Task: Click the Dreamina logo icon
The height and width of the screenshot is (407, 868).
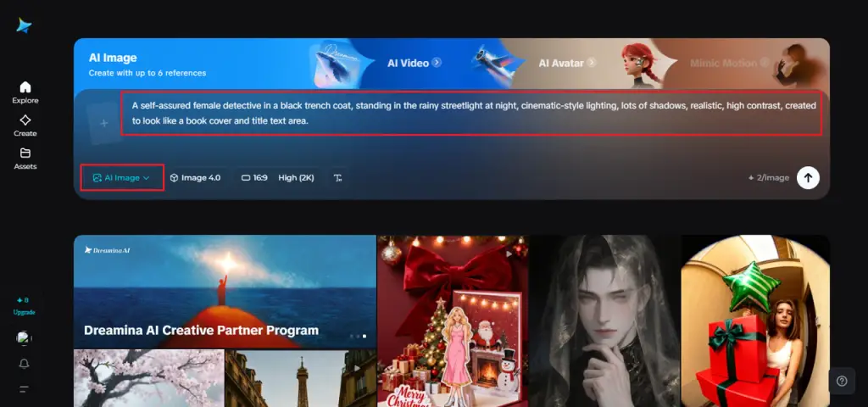Action: click(x=24, y=25)
